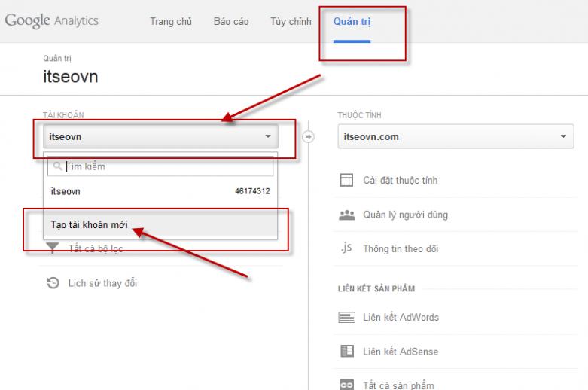Choose Tạo tài khoản mới option

160,224
